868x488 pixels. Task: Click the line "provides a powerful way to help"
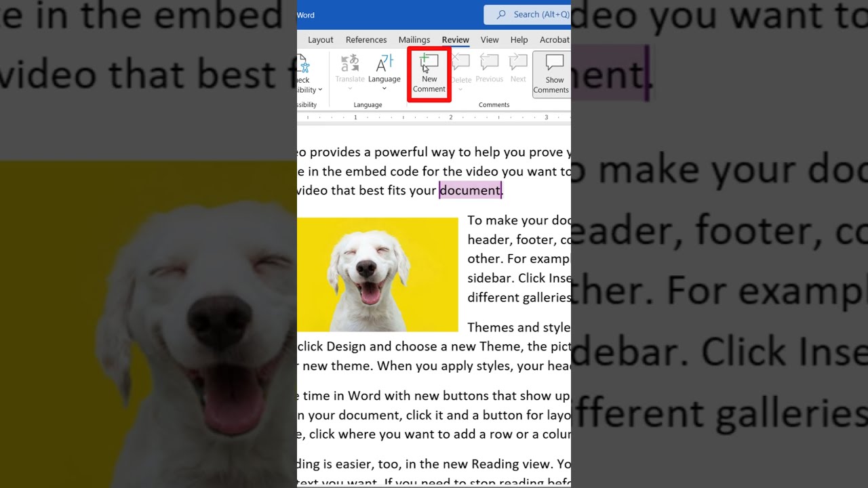tap(434, 152)
